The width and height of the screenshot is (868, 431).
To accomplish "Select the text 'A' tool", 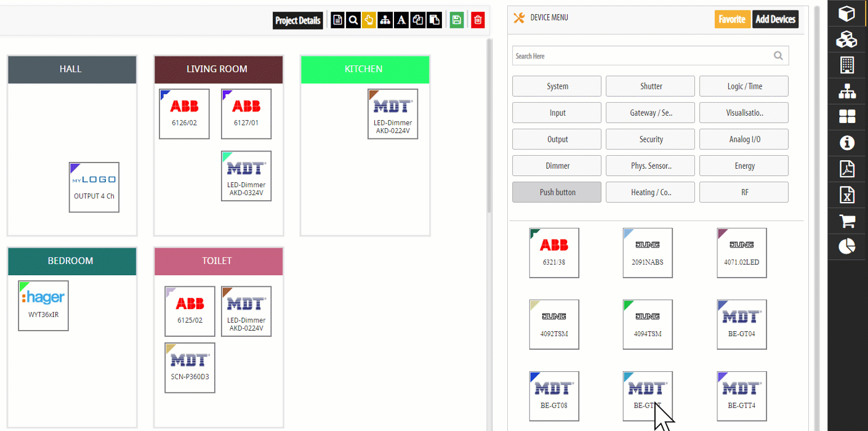I will click(401, 20).
